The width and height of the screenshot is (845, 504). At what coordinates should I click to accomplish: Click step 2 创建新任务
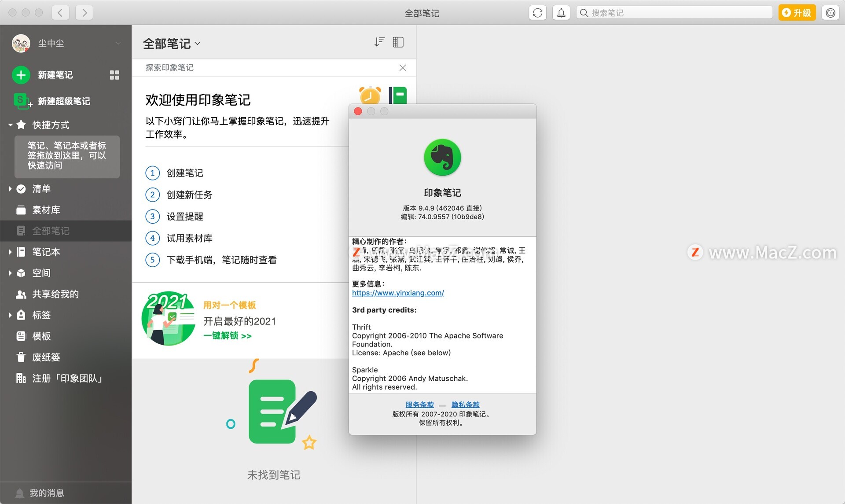coord(179,195)
